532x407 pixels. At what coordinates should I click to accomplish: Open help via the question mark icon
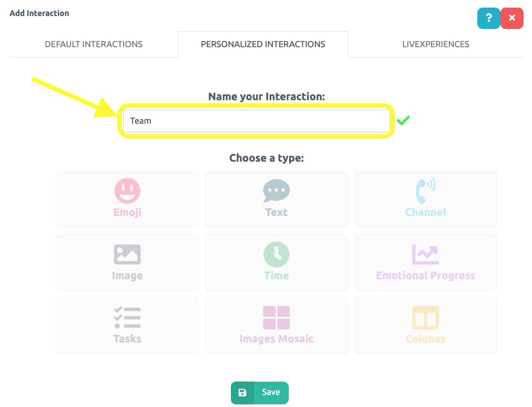coord(489,18)
